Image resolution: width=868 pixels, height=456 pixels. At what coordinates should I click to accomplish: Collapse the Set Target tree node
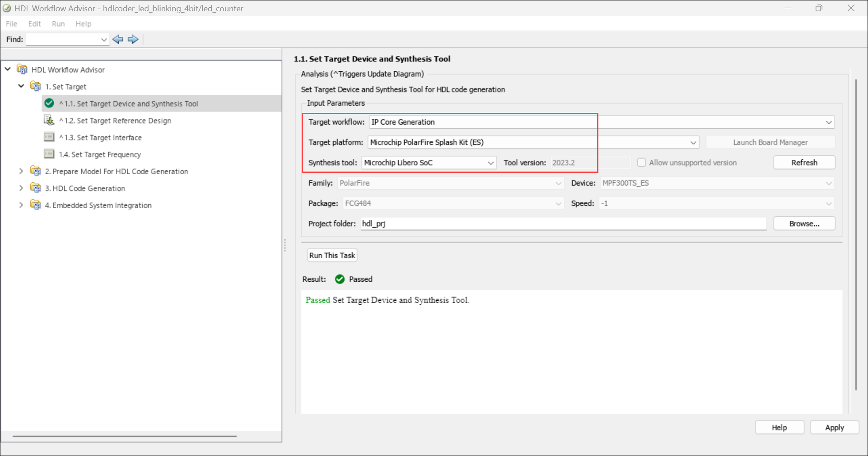(x=21, y=86)
